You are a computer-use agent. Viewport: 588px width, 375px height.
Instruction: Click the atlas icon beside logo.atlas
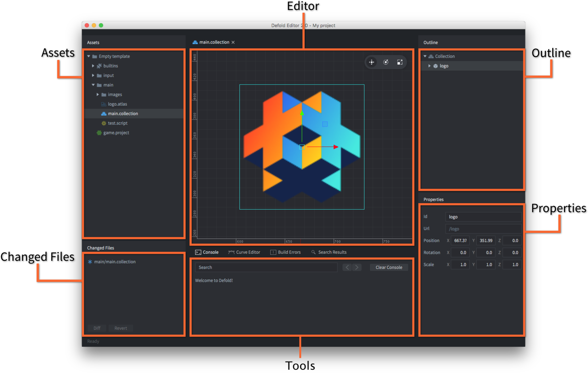[103, 104]
